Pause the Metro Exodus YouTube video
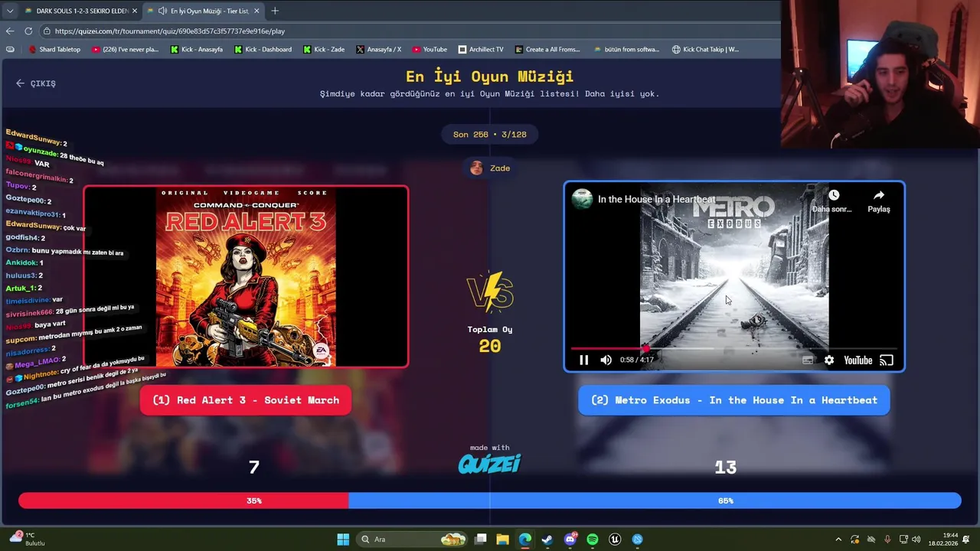The width and height of the screenshot is (980, 551). [x=583, y=360]
